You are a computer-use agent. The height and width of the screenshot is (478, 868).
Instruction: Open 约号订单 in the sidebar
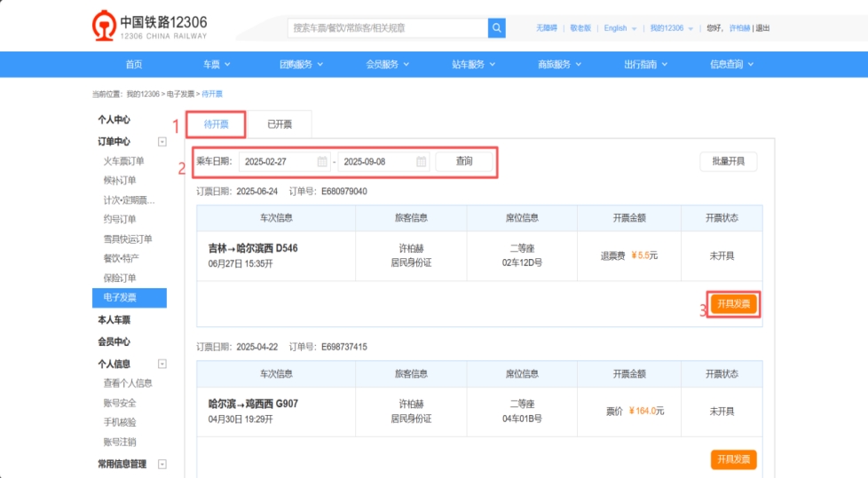120,219
